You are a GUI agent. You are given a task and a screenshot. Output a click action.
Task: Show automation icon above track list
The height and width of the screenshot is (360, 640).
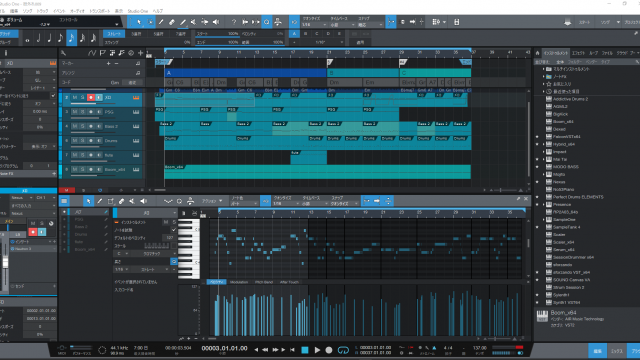tap(92, 53)
